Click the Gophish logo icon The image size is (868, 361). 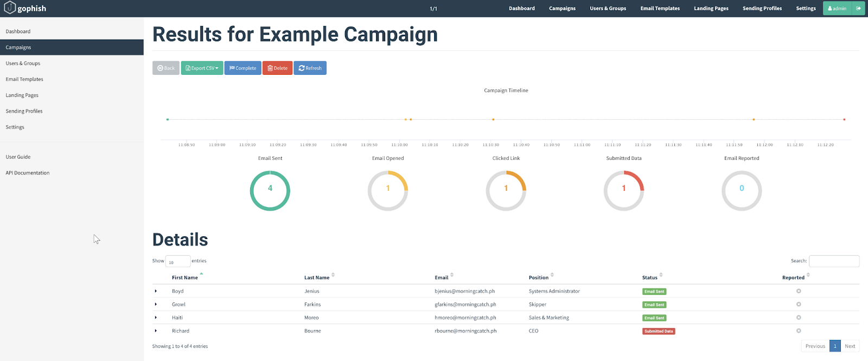[x=10, y=8]
